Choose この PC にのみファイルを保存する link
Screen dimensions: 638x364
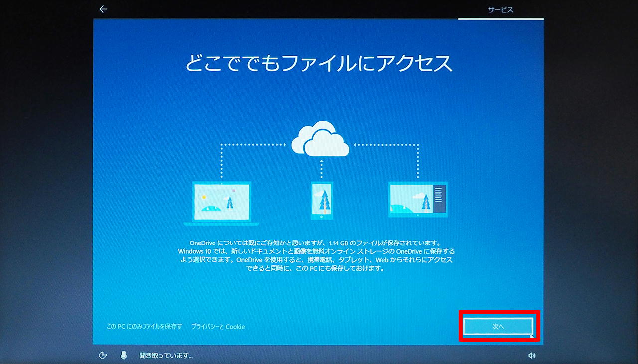click(x=145, y=327)
